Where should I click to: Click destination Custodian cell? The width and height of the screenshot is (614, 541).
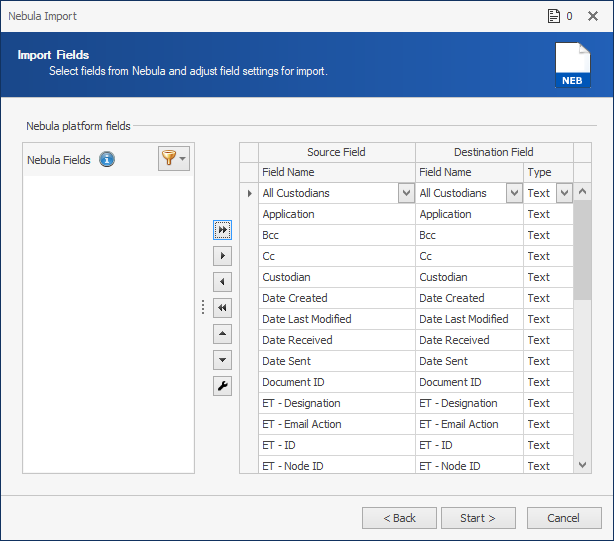[x=470, y=277]
